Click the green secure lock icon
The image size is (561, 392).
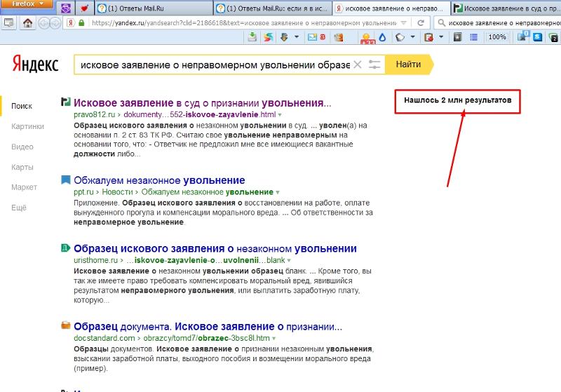click(x=81, y=23)
